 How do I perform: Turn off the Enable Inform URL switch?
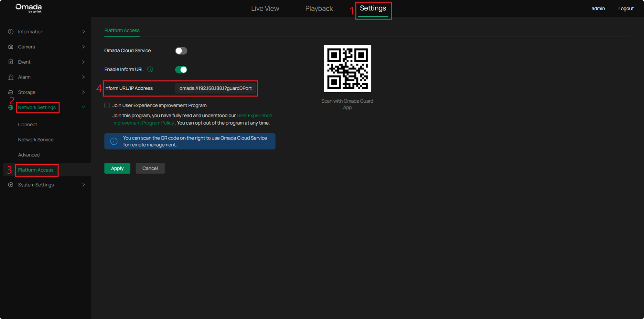pyautogui.click(x=181, y=69)
